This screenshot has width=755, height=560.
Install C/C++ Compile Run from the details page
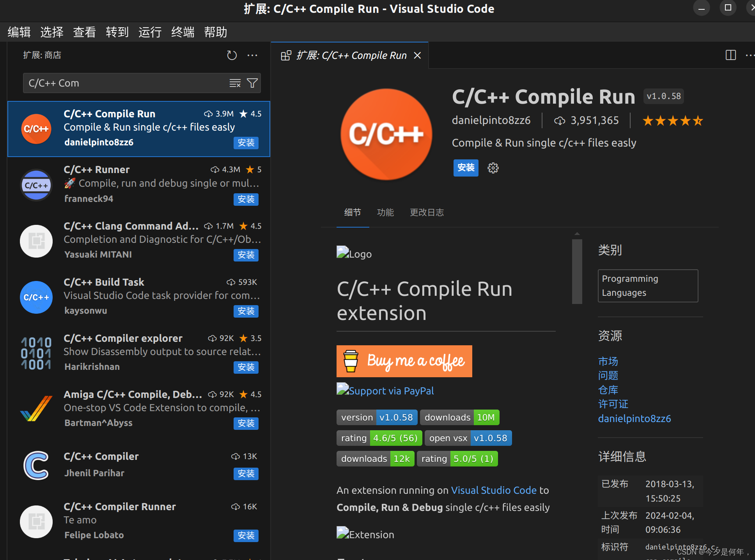[466, 168]
